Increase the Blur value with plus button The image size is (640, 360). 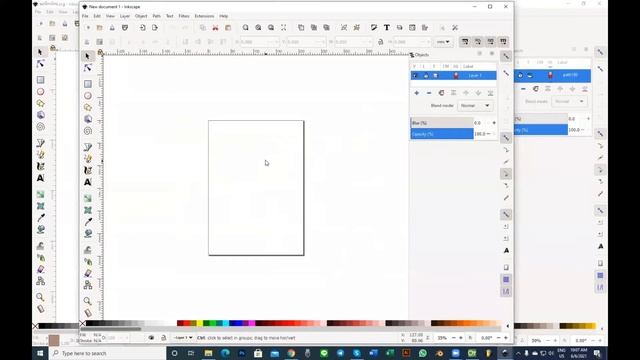click(x=494, y=123)
